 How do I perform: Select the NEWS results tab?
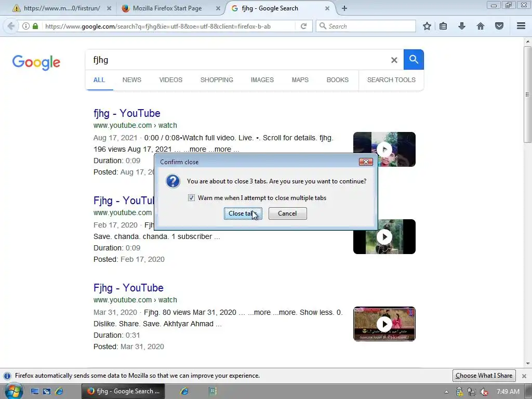pos(131,80)
